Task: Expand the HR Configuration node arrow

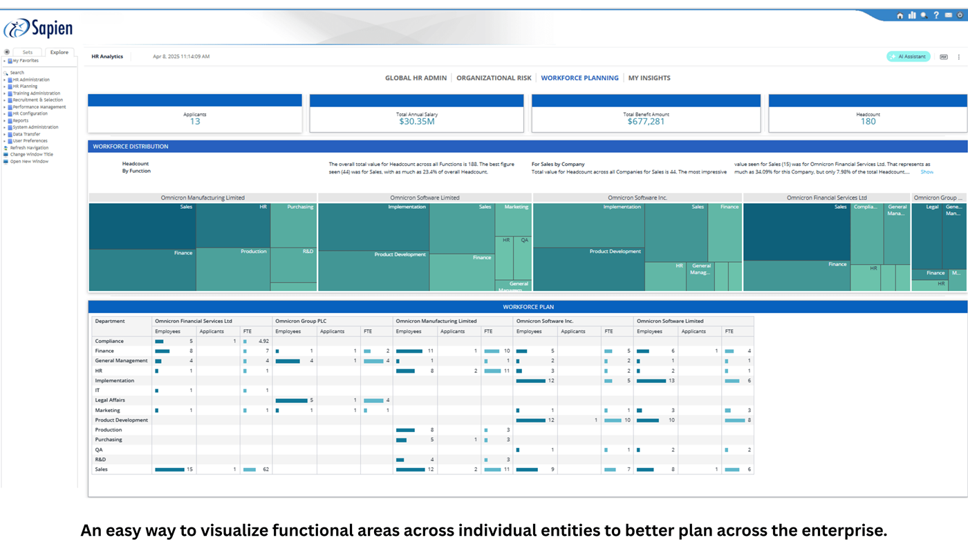Action: click(x=4, y=113)
